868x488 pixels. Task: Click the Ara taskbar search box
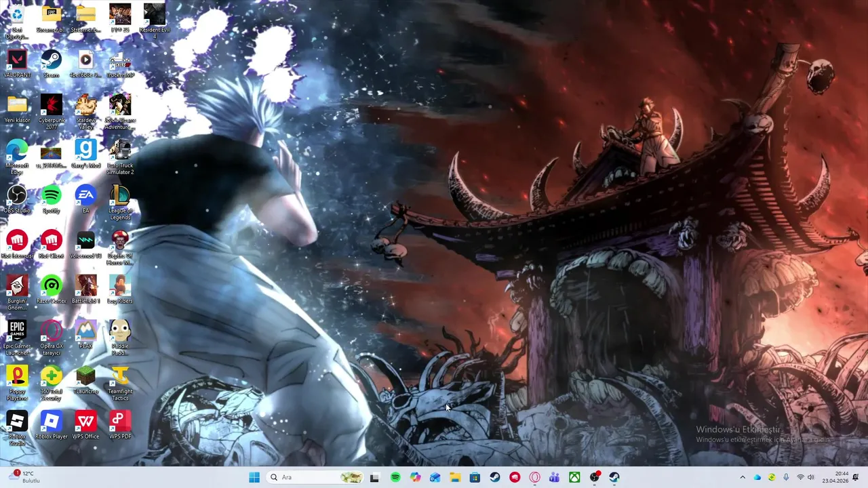pos(315,477)
